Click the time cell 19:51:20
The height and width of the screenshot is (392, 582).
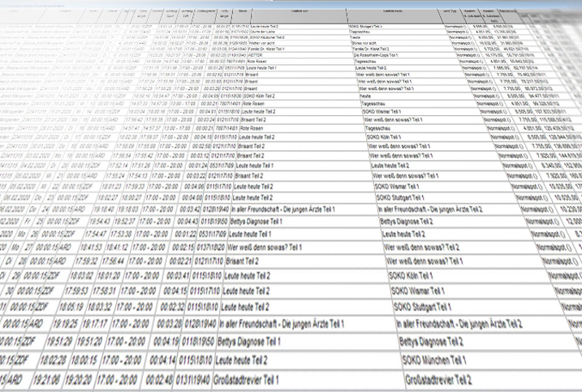tap(89, 342)
